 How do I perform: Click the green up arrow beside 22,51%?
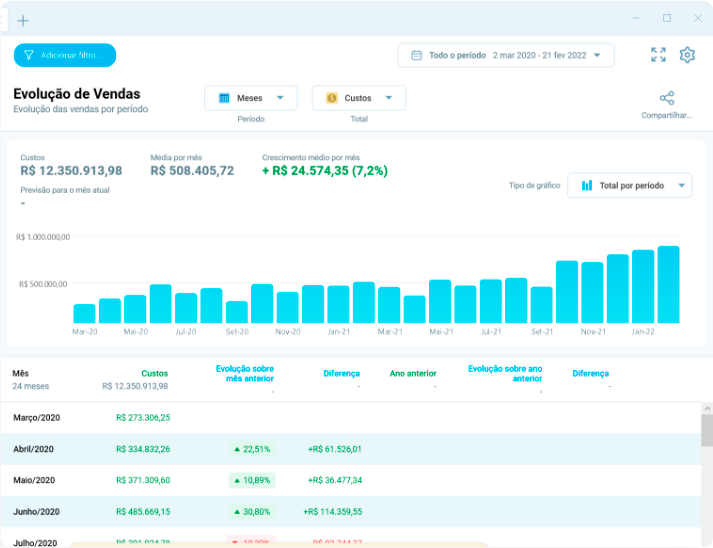tap(237, 449)
